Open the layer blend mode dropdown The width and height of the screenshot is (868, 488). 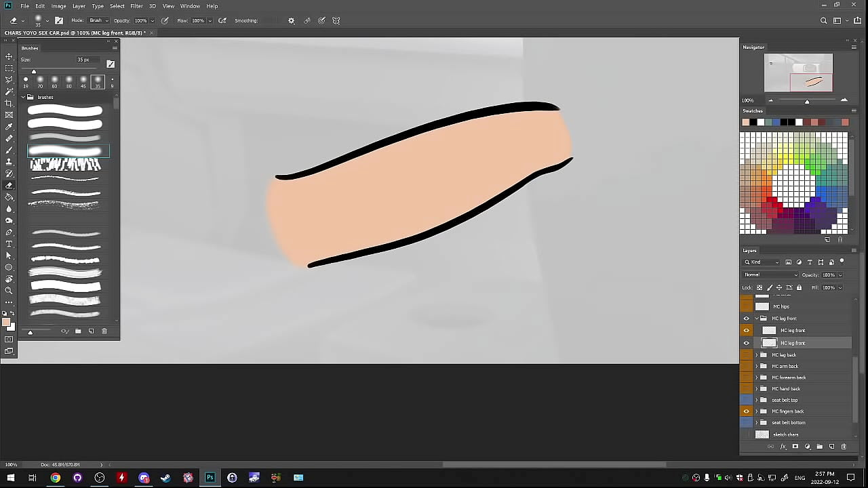[x=770, y=275]
